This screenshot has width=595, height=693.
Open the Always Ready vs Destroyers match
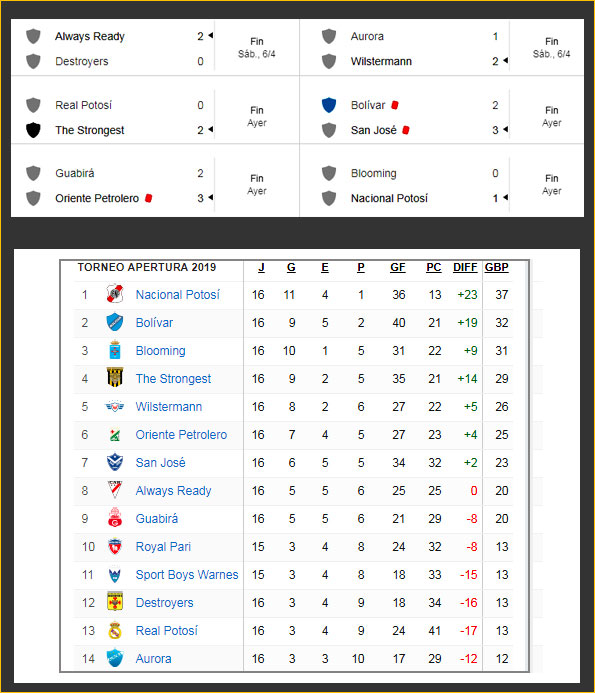pos(155,48)
